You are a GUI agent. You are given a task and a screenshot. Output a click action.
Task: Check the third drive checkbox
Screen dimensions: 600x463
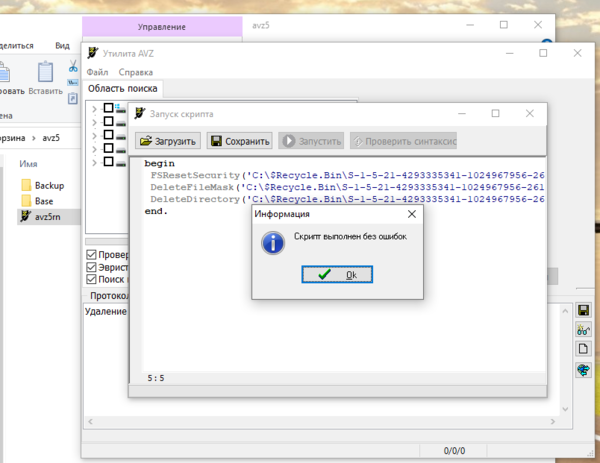pos(108,135)
